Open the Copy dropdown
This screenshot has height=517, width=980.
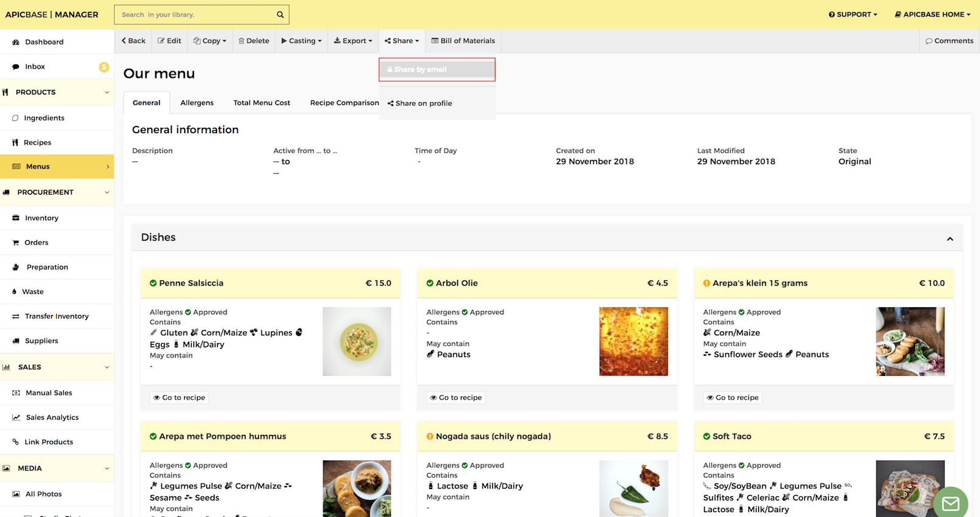[x=210, y=41]
